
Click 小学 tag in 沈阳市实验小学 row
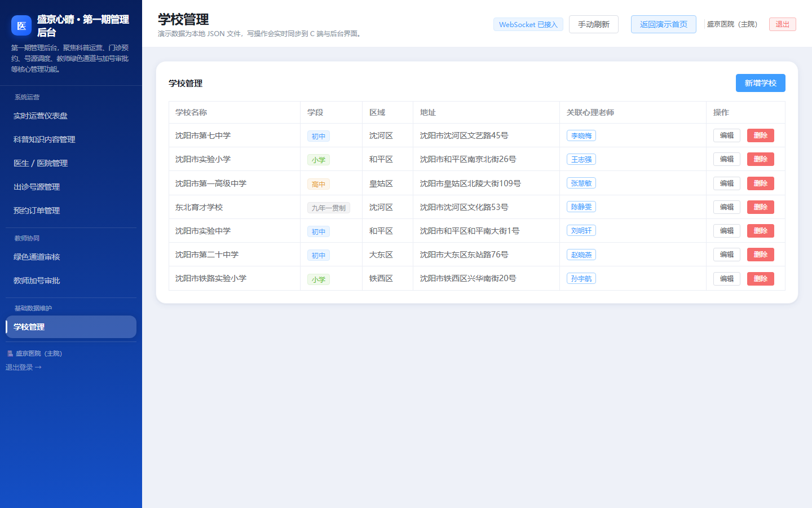pyautogui.click(x=319, y=160)
